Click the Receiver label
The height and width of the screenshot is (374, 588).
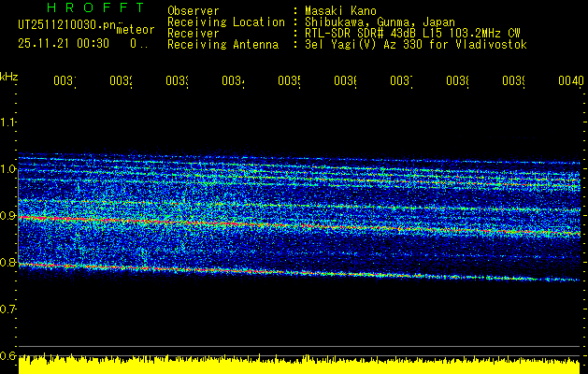click(194, 34)
